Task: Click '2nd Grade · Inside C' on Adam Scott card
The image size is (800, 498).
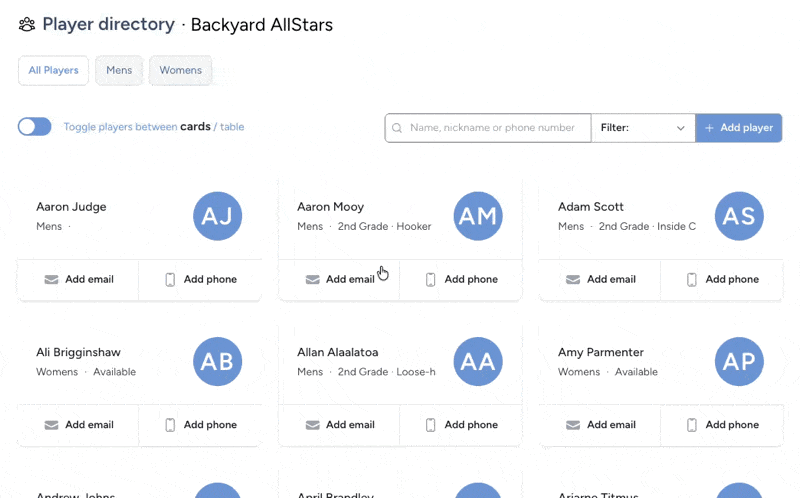Action: (x=647, y=226)
